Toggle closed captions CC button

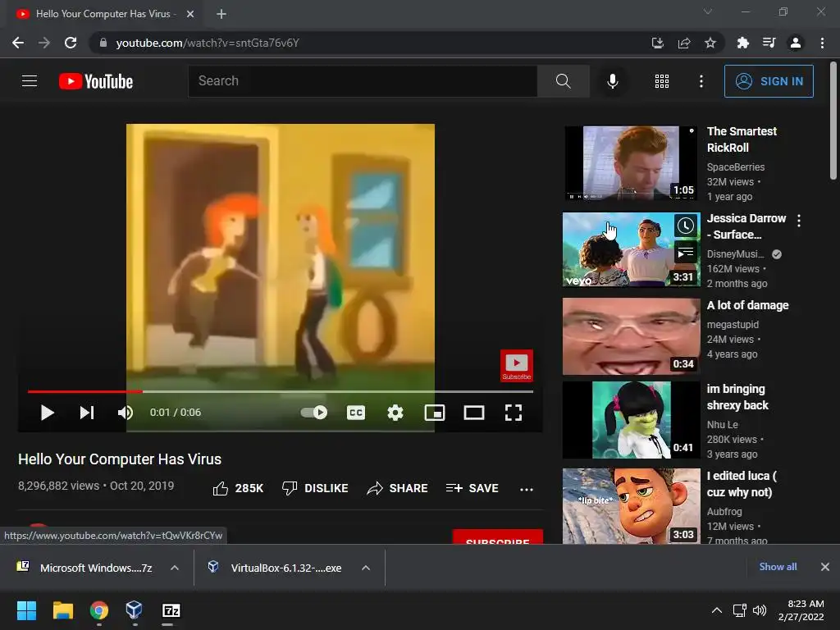(x=356, y=413)
